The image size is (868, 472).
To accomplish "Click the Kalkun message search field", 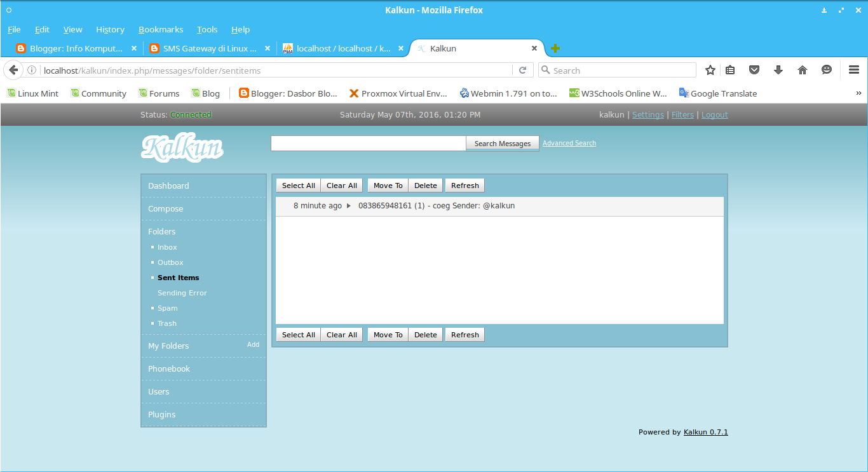I will (x=369, y=144).
